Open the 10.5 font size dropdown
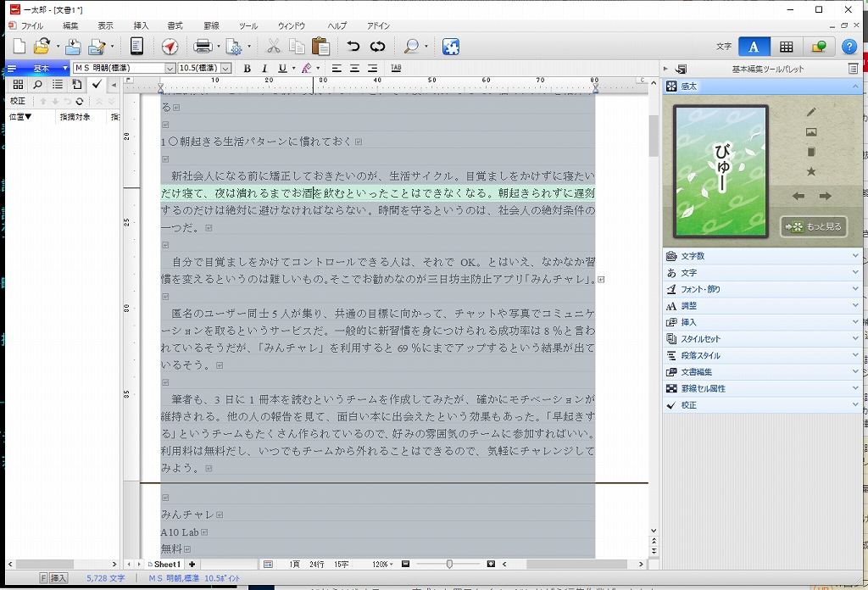 point(226,69)
